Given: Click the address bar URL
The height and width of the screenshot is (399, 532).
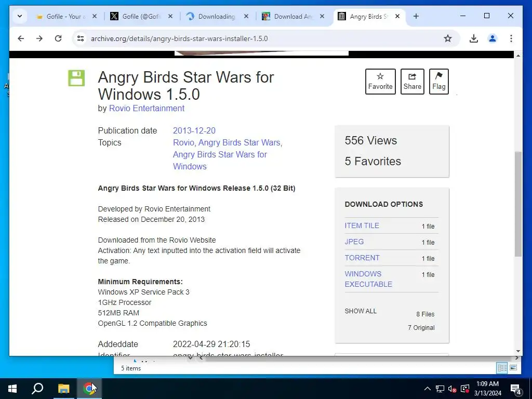Looking at the screenshot, I should pyautogui.click(x=179, y=38).
